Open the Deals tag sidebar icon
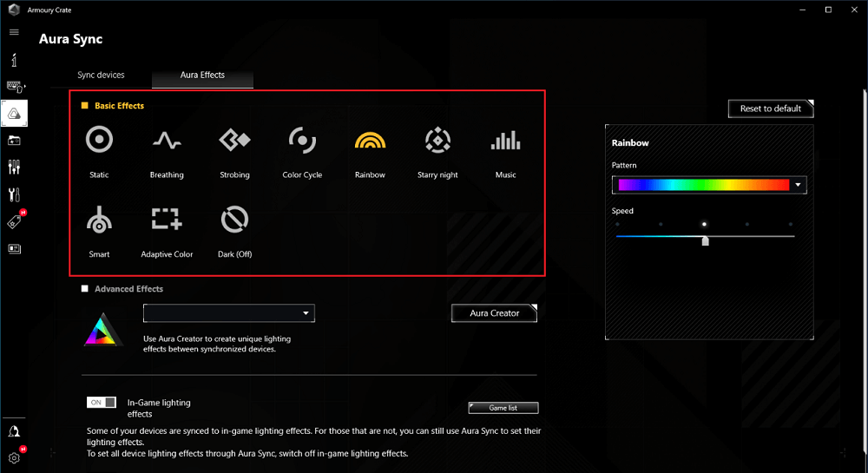 click(15, 222)
